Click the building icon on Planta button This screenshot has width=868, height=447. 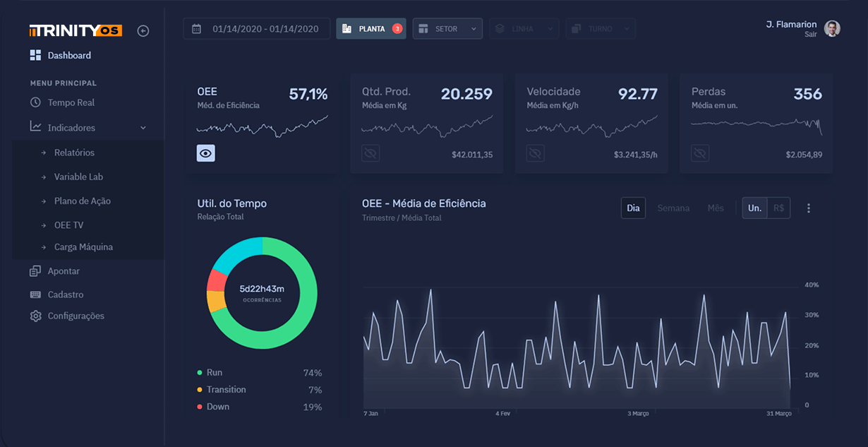pos(346,29)
